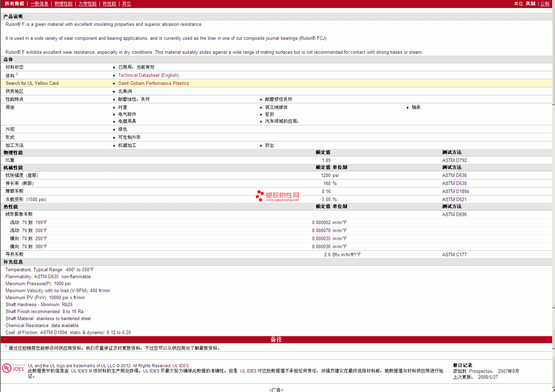Select the 可定制外形 form entry
Screen dimensions: 555x392
[x=129, y=137]
